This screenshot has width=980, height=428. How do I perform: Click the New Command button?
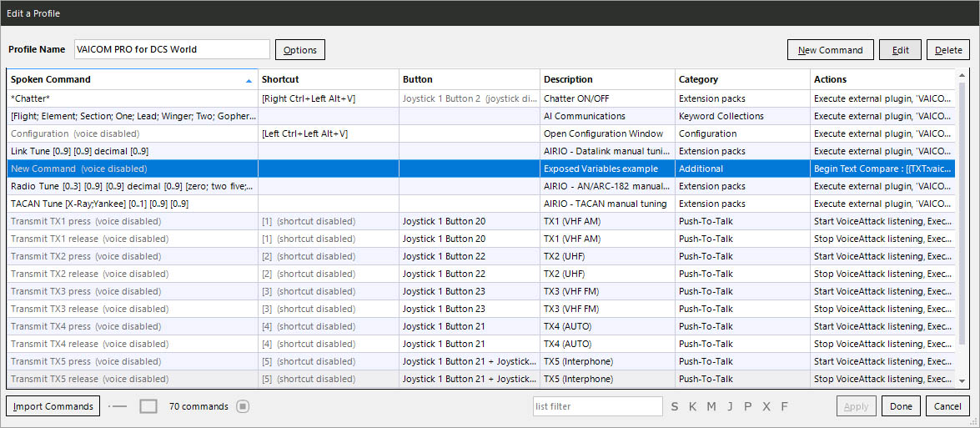[x=830, y=50]
